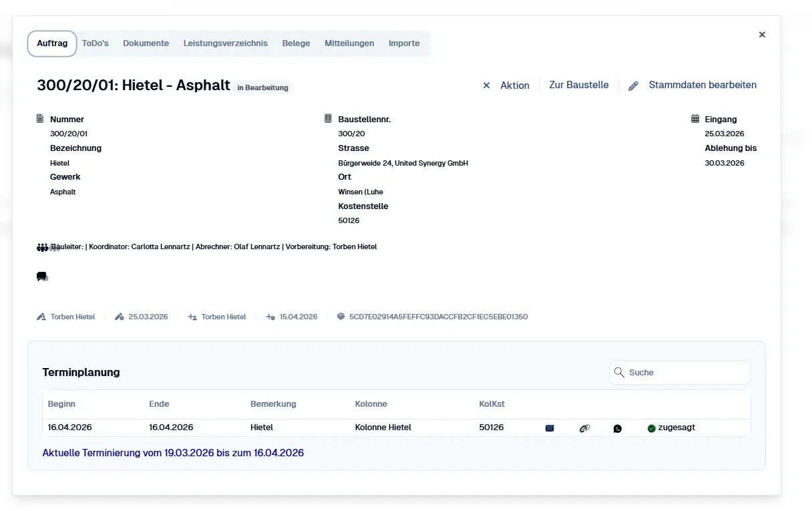Open the Dokumente tab
812x511 pixels.
click(146, 43)
